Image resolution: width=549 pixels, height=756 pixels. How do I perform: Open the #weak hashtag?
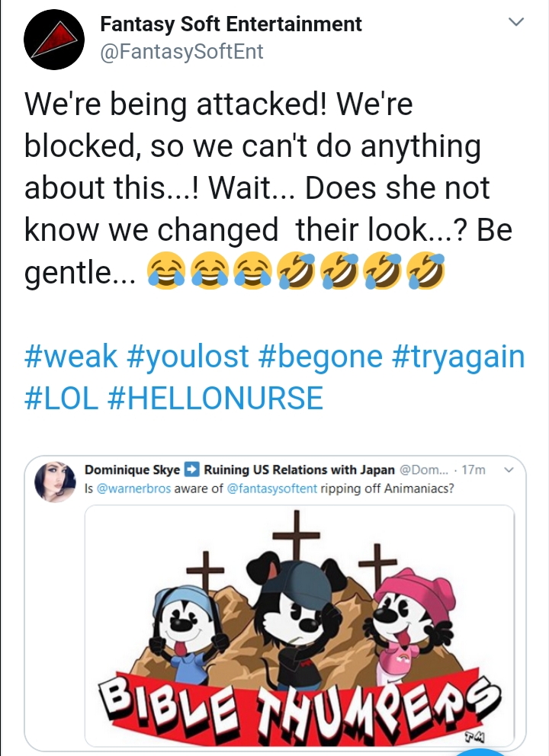point(71,357)
